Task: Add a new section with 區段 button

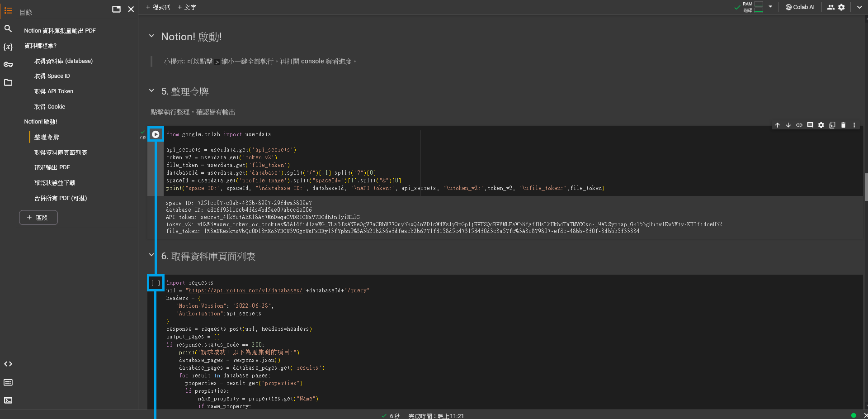Action: pos(38,218)
